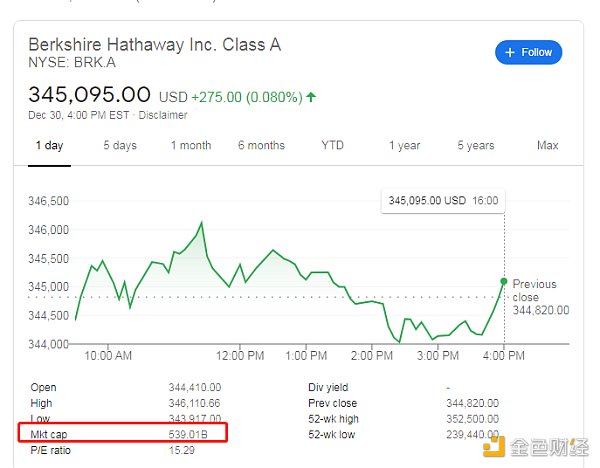Click the Div yield label
This screenshot has height=468, width=600.
click(x=328, y=387)
